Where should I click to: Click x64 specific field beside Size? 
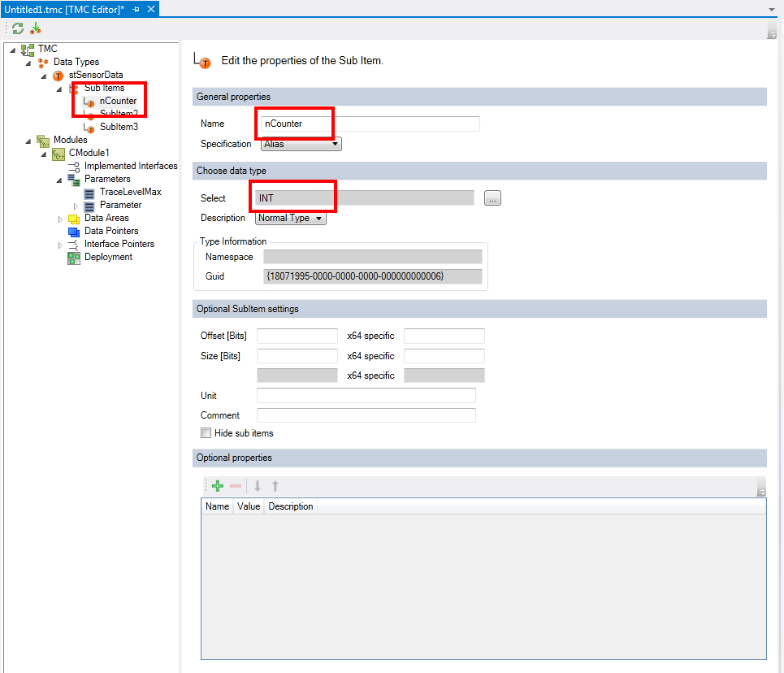point(444,356)
